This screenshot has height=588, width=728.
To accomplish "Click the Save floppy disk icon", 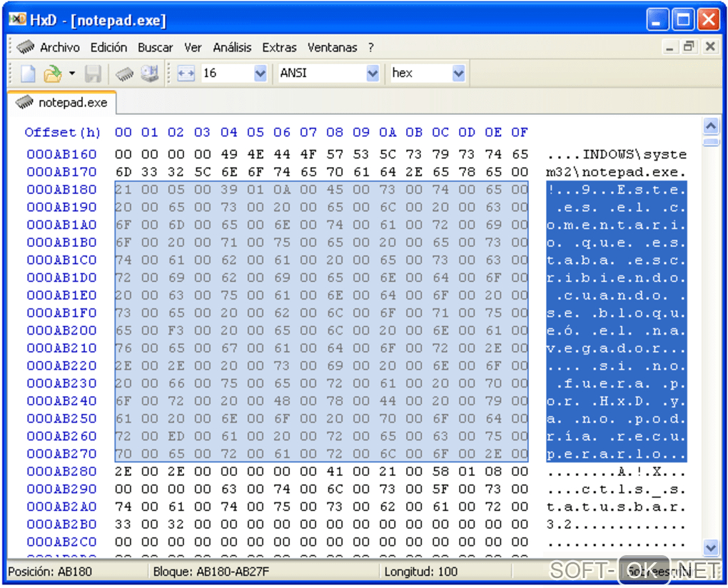I will 93,73.
